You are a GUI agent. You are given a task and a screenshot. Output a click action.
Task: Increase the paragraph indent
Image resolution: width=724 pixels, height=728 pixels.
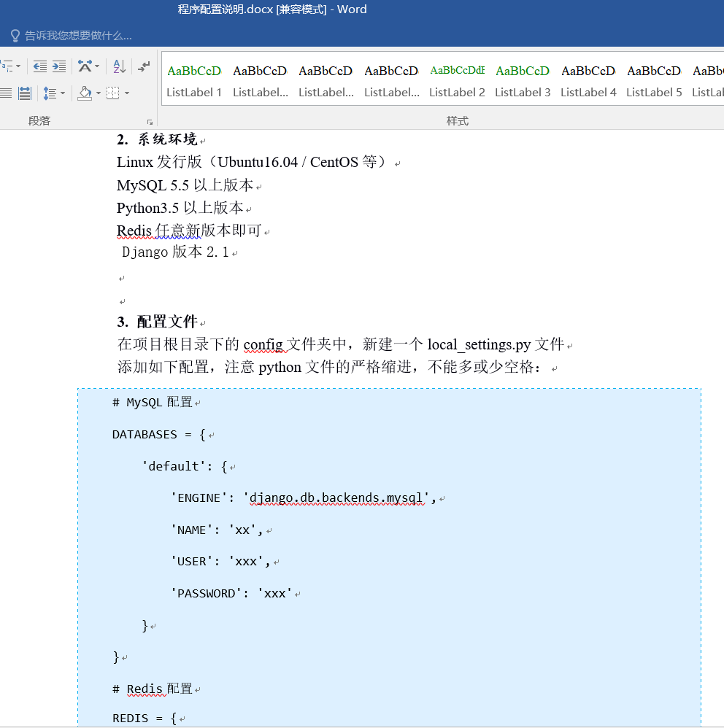click(x=59, y=66)
